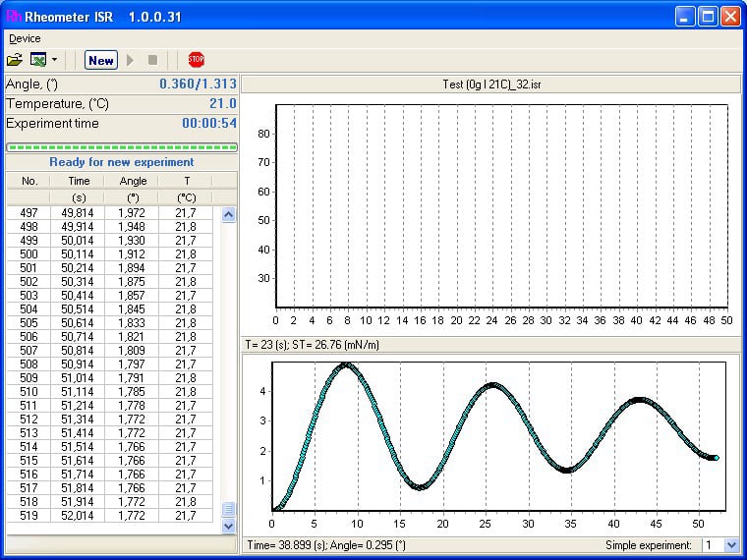The image size is (747, 560).
Task: Select time cell 51,914
Action: point(78,502)
